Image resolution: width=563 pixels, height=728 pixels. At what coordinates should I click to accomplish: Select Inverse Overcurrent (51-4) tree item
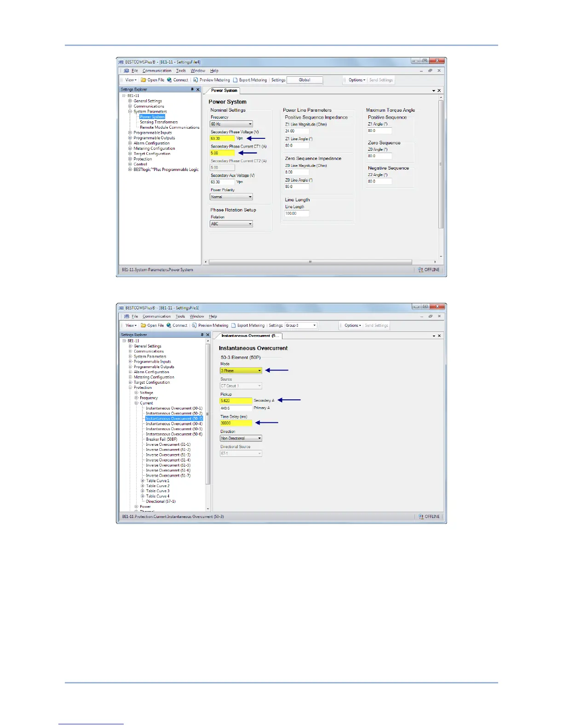(168, 460)
